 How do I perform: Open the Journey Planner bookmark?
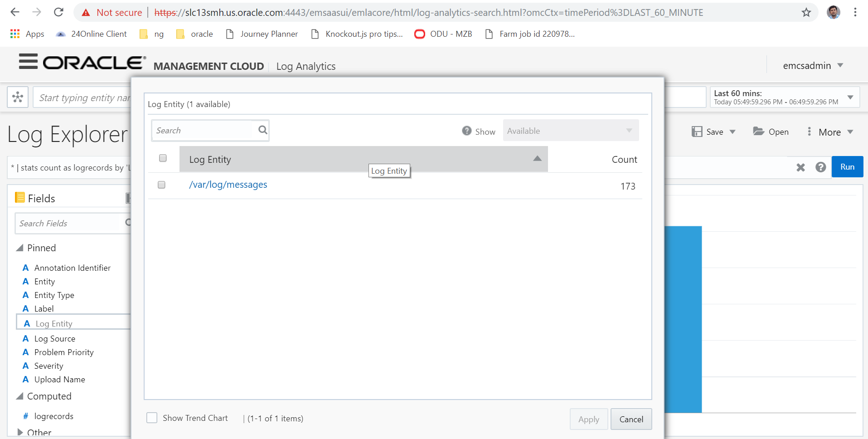262,34
